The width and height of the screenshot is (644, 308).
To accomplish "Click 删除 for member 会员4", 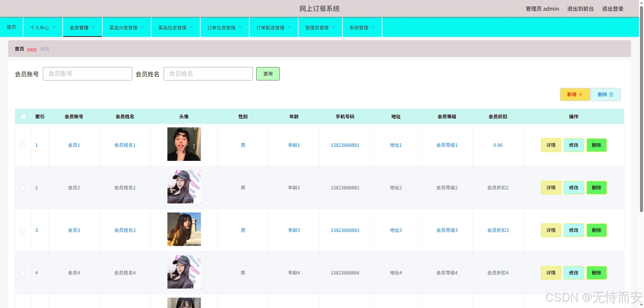I will (597, 273).
